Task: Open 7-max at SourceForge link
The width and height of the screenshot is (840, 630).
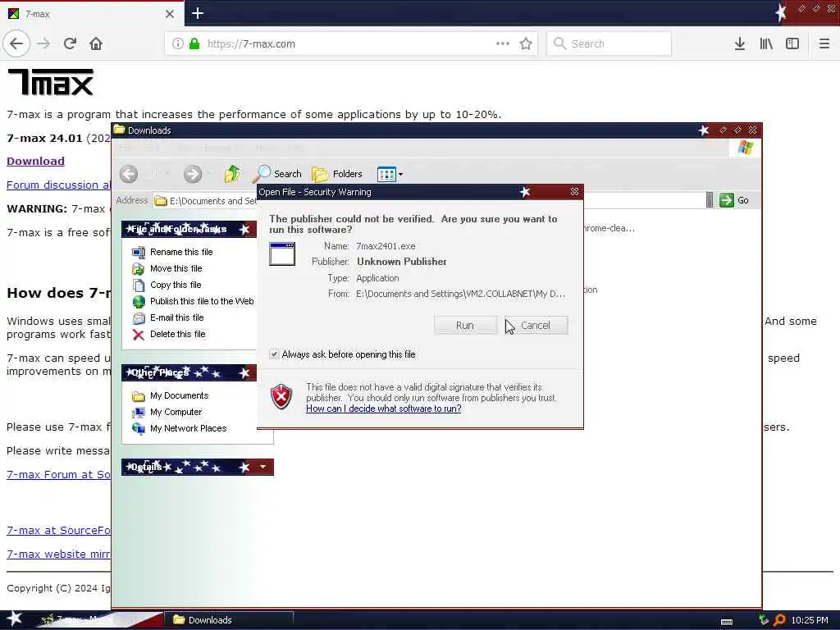Action: pos(59,531)
